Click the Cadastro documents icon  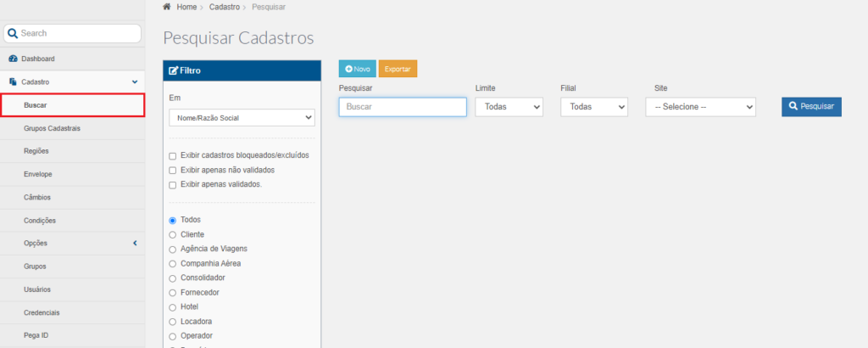[14, 82]
